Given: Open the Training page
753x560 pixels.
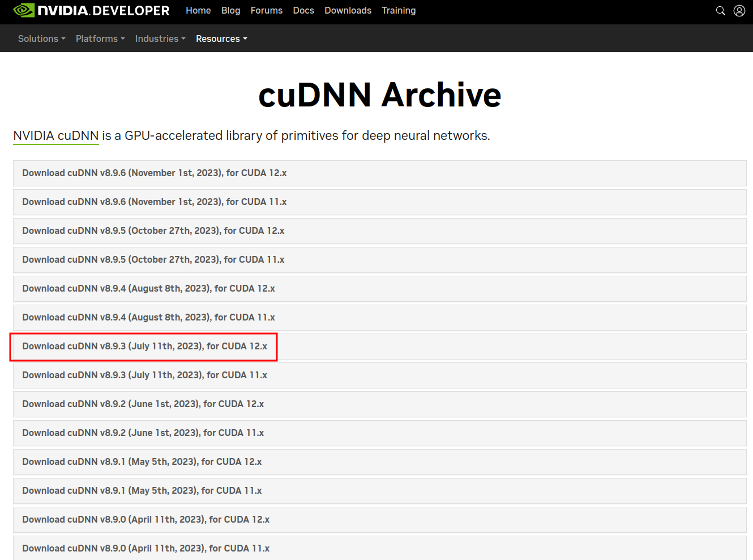Looking at the screenshot, I should (399, 10).
